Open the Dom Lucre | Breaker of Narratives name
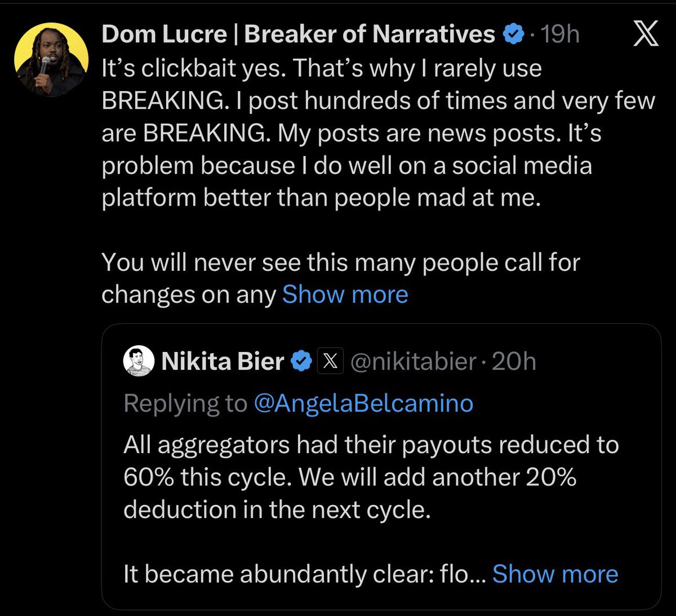The width and height of the screenshot is (676, 616). [298, 35]
